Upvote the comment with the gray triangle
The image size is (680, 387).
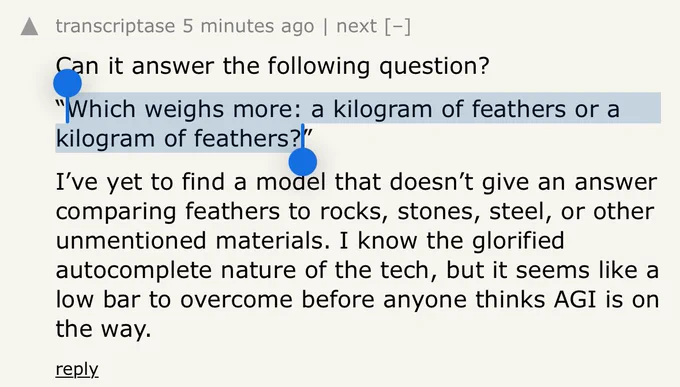click(29, 26)
